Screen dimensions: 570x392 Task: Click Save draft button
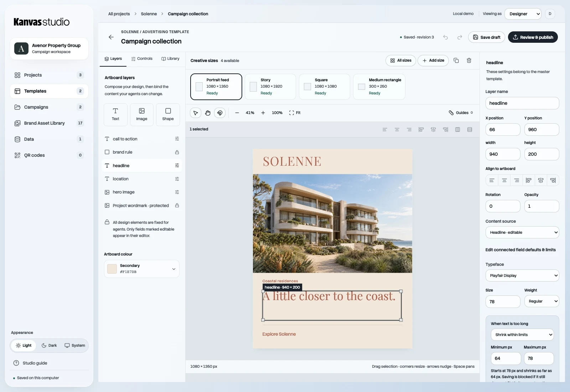(x=487, y=37)
